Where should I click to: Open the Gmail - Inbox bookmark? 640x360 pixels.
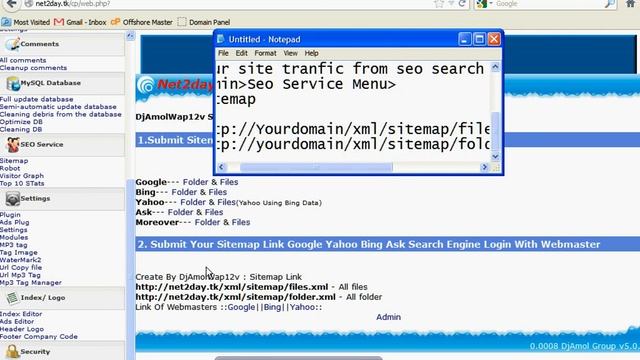pyautogui.click(x=80, y=22)
